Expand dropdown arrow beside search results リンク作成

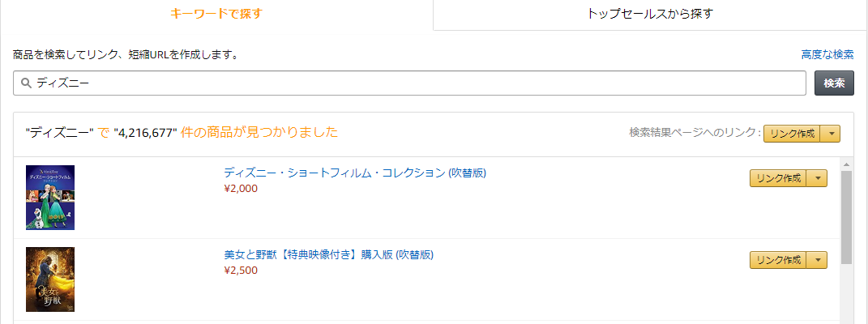tap(831, 134)
